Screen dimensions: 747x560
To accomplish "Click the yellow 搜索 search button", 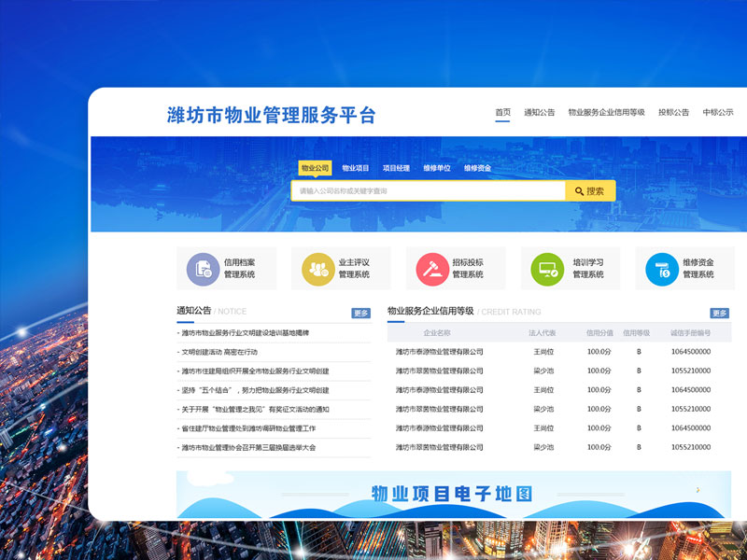I will [590, 191].
